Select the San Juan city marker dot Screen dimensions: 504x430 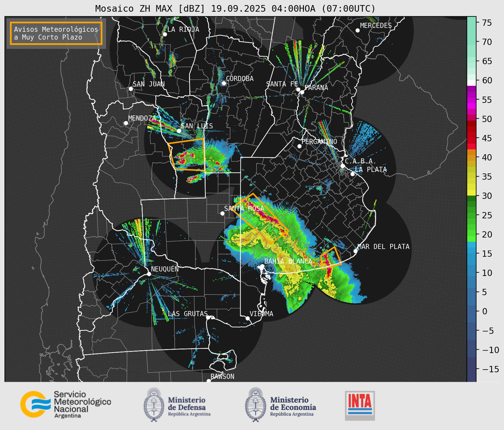pos(131,89)
